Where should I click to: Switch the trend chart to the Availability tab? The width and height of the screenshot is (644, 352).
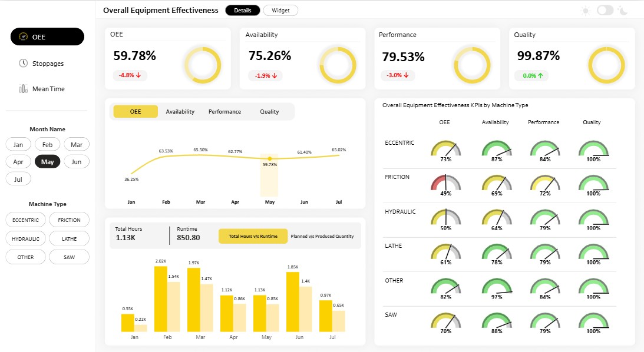point(180,112)
